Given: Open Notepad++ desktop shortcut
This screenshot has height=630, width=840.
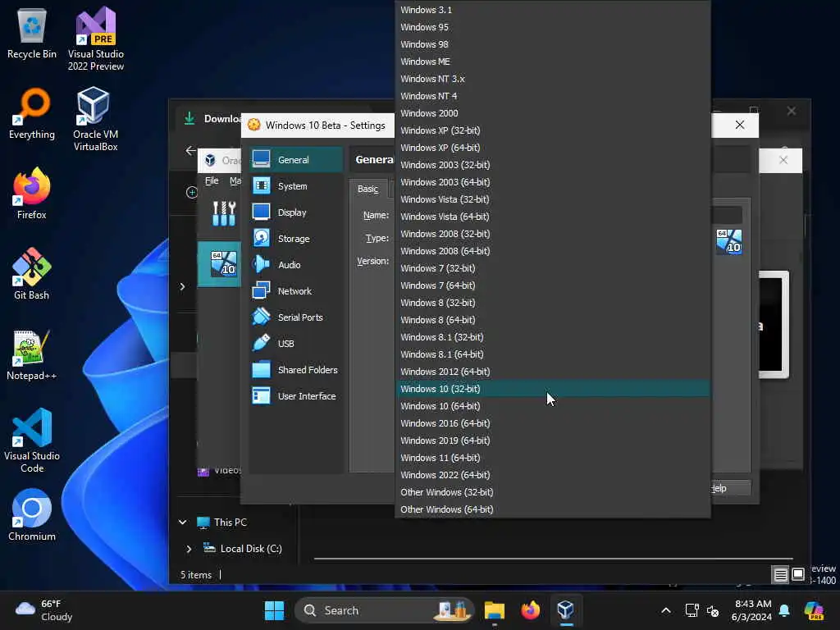Looking at the screenshot, I should (x=32, y=354).
